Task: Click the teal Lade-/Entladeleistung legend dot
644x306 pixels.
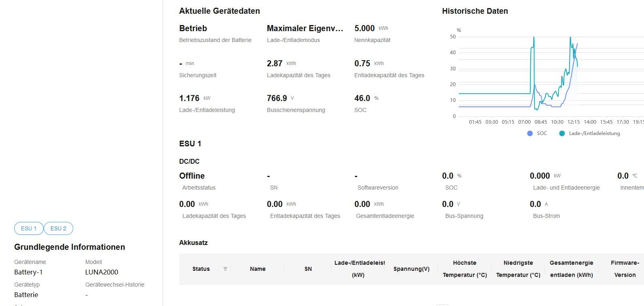Action: (562, 133)
